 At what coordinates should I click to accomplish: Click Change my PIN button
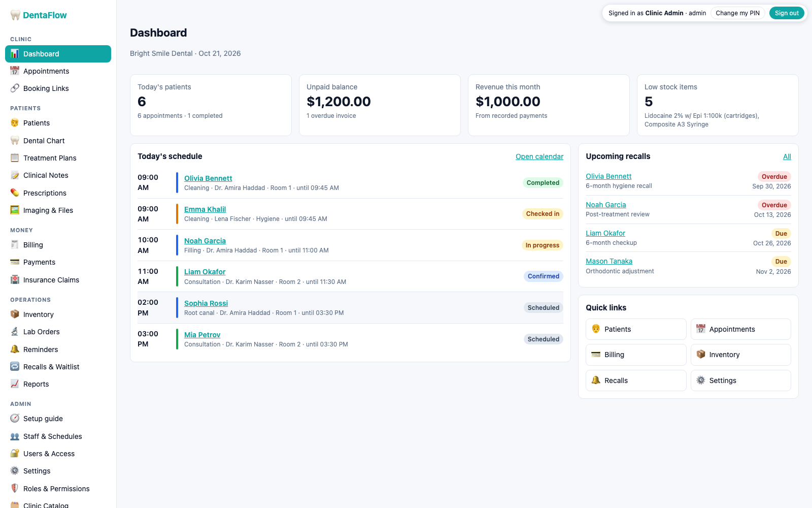(737, 13)
